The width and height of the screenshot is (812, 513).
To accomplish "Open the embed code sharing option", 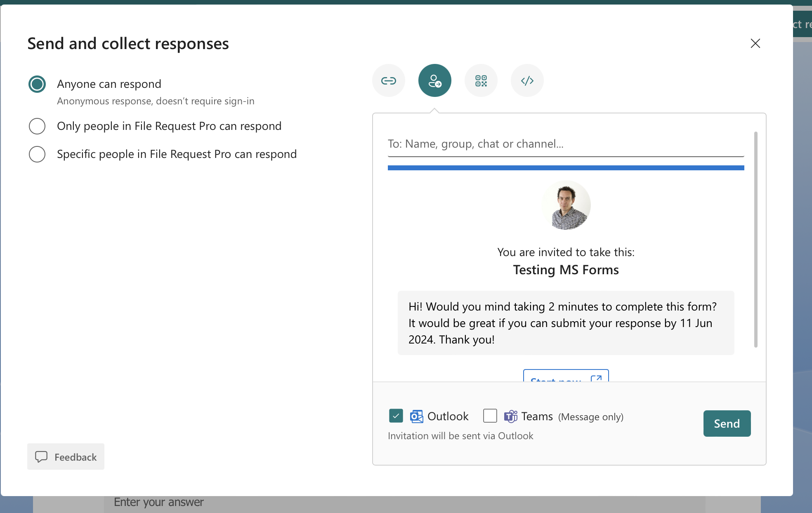I will pyautogui.click(x=527, y=80).
